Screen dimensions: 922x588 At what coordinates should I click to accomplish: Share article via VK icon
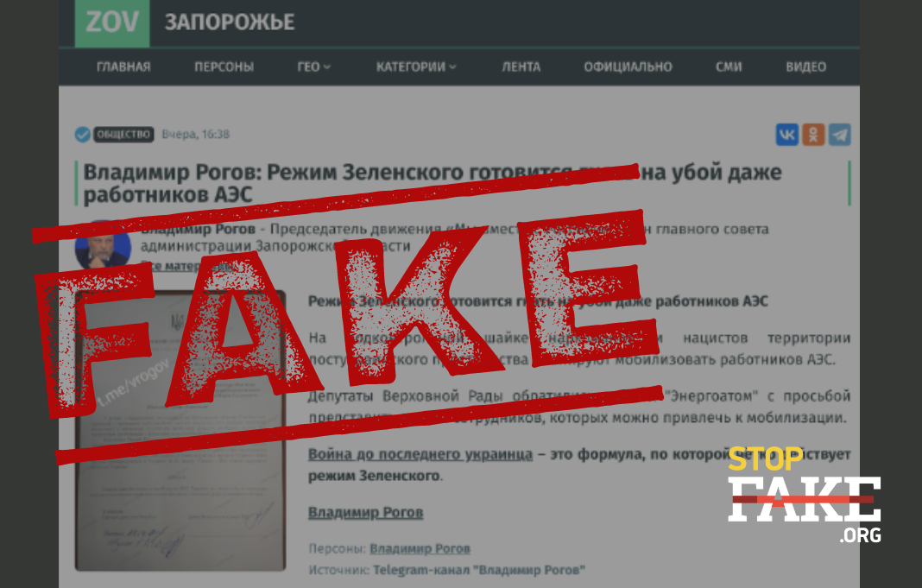click(786, 135)
